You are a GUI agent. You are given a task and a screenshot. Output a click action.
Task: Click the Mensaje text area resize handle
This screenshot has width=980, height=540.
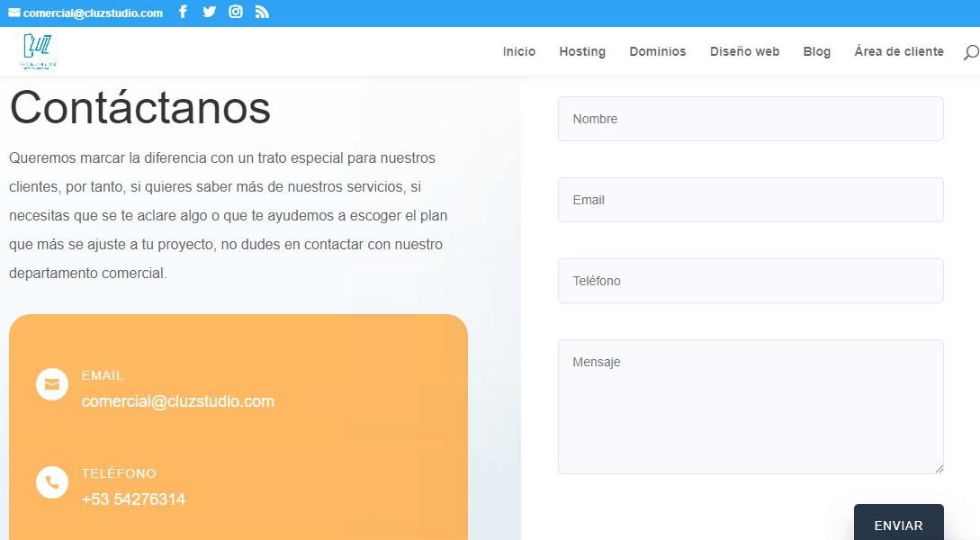[x=939, y=469]
